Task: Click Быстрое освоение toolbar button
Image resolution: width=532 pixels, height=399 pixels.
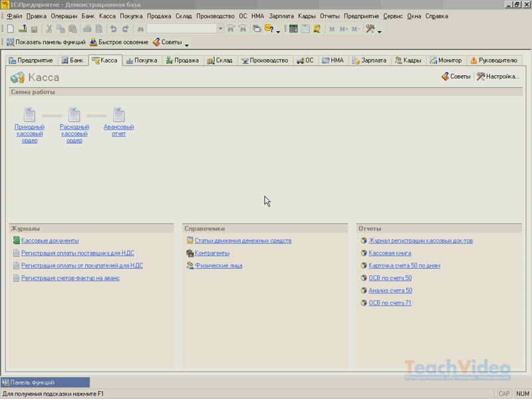Action: [119, 42]
